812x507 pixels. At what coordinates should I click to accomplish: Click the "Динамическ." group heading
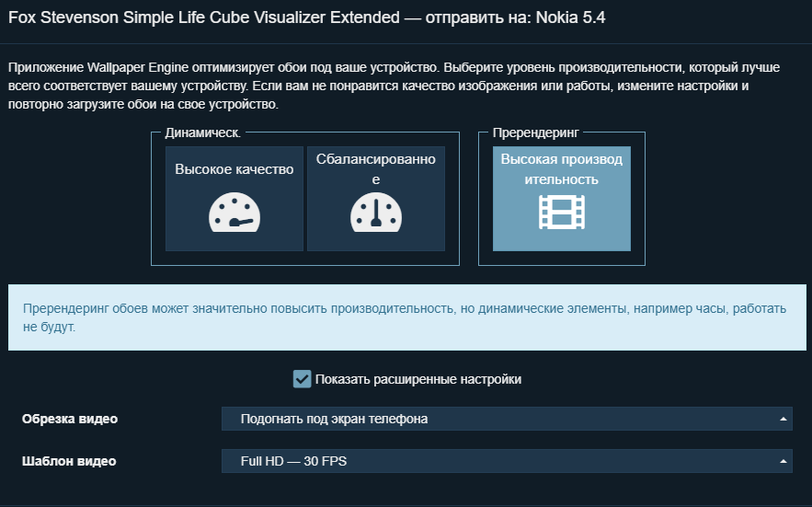click(202, 133)
